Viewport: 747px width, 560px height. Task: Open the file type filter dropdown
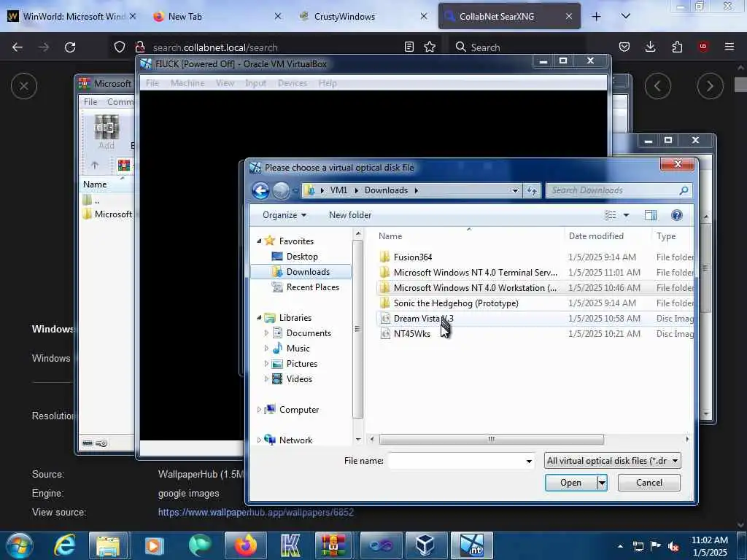tap(675, 461)
